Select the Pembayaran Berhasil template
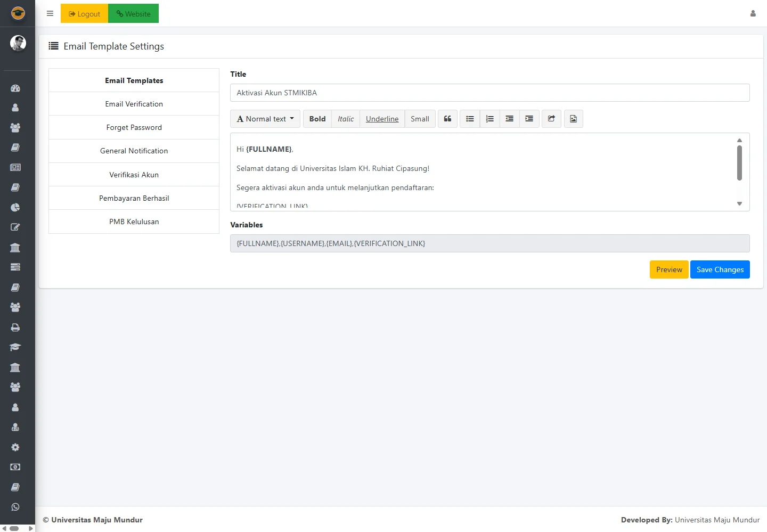 pyautogui.click(x=134, y=198)
